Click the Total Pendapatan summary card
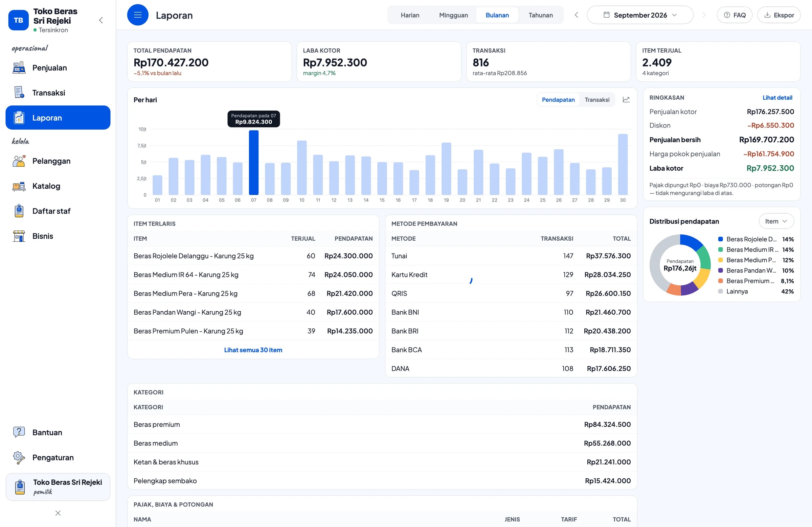Viewport: 812px width, 527px height. pos(209,62)
